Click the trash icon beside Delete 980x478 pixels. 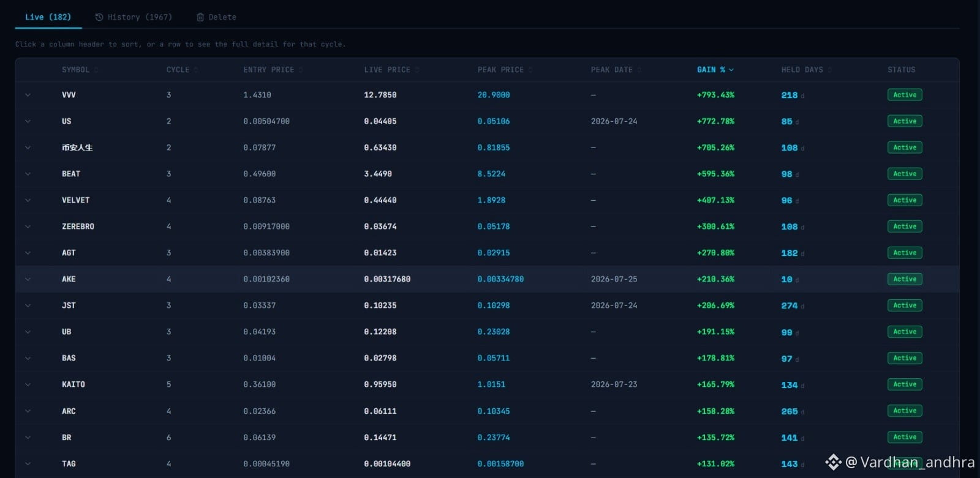(200, 17)
